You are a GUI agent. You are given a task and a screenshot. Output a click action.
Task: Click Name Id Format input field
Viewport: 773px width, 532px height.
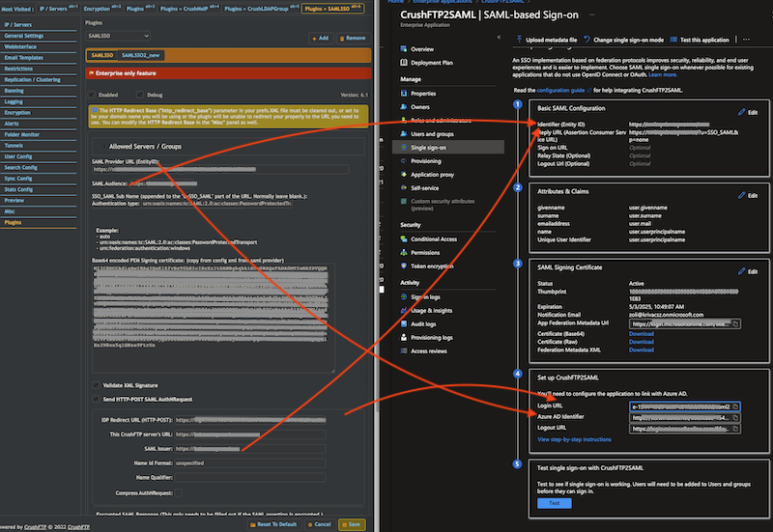(x=250, y=463)
